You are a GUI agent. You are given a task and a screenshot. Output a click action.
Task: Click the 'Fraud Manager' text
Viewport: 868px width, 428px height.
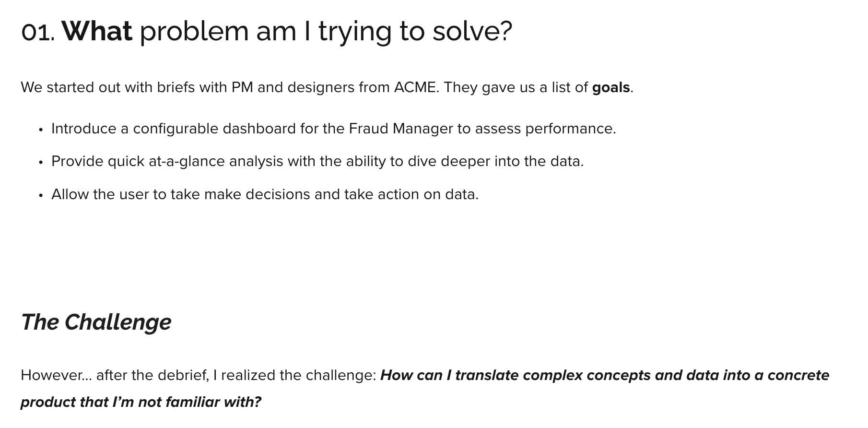click(x=400, y=129)
